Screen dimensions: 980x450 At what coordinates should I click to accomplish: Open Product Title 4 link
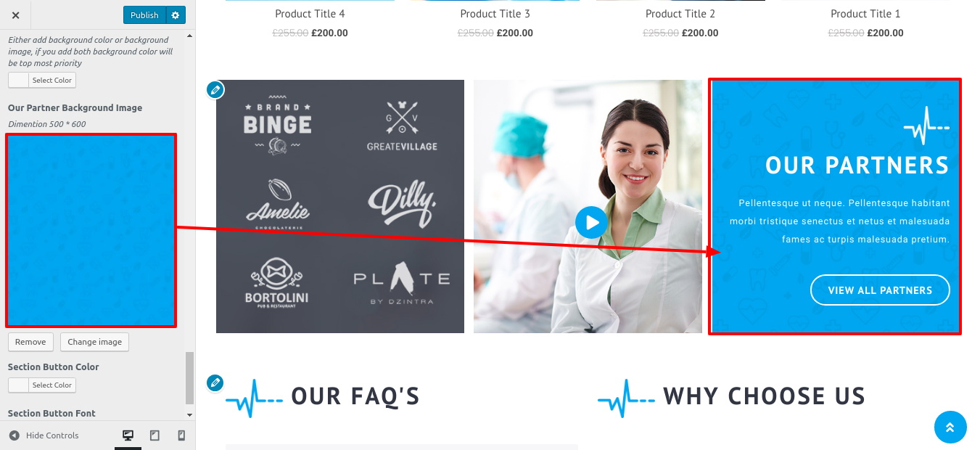[x=310, y=14]
